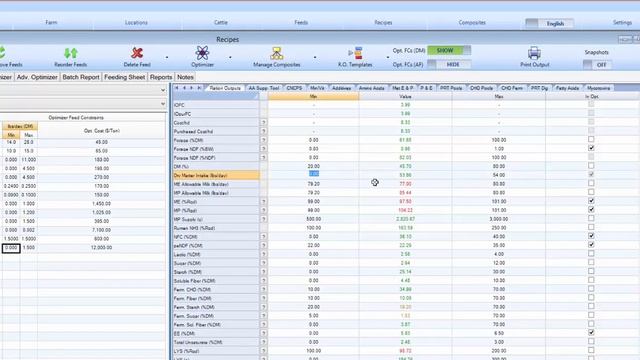Uncheck In Opt. box for ME (%Rqd)

pyautogui.click(x=591, y=201)
